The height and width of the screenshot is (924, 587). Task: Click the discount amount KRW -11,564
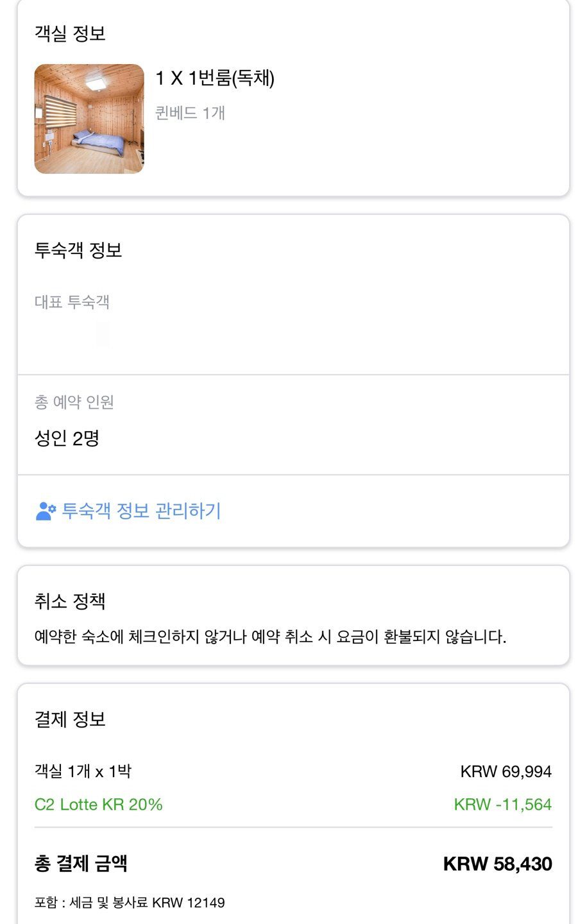coord(502,805)
